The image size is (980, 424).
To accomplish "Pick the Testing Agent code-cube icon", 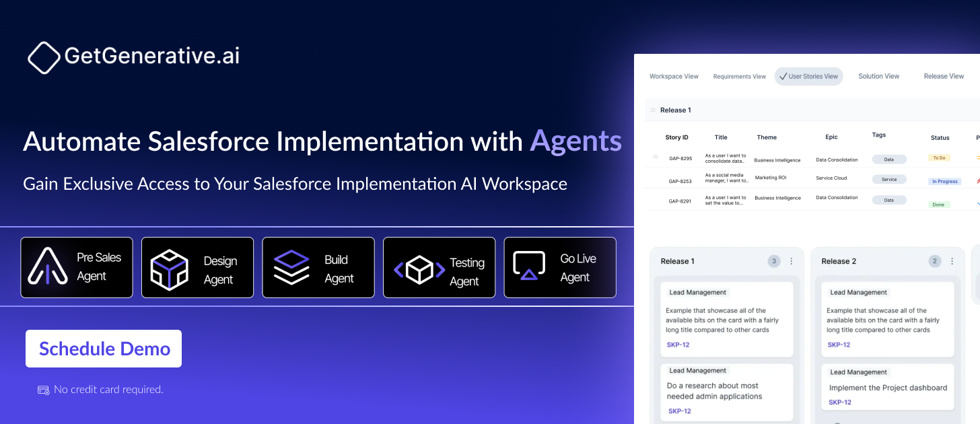I will tap(419, 271).
